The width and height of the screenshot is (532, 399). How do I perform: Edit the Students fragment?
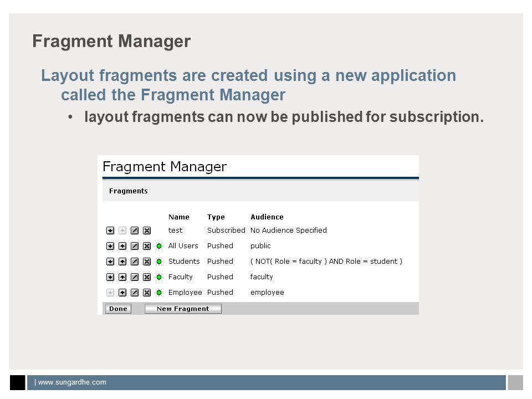point(134,262)
